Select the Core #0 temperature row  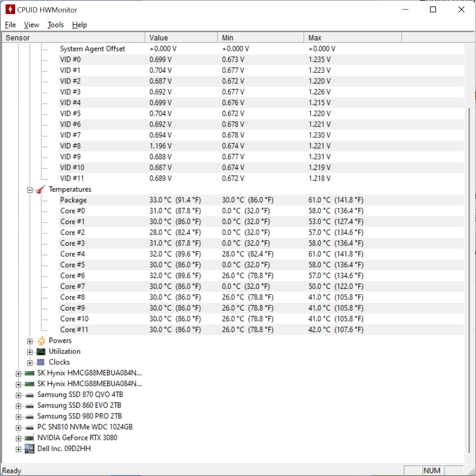click(261, 211)
